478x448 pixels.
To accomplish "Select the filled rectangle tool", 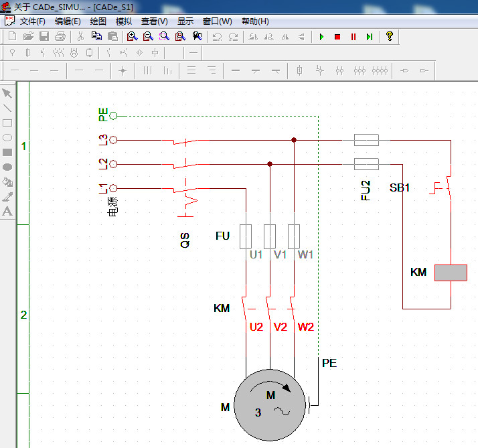I will pyautogui.click(x=7, y=152).
